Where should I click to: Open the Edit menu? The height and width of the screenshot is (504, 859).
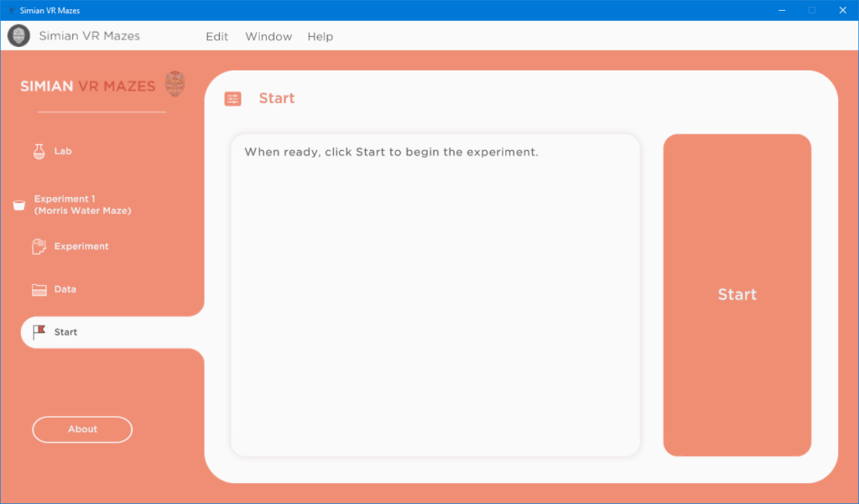[217, 37]
